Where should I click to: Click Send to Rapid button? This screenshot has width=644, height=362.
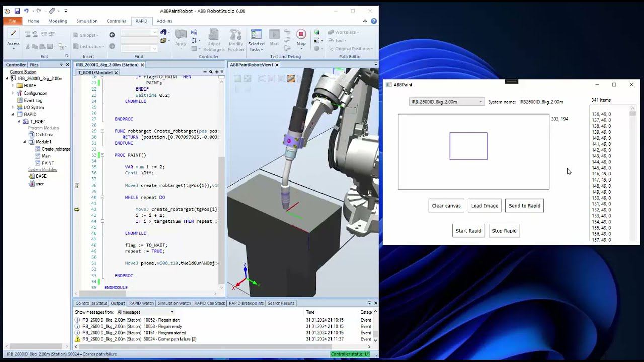[x=524, y=205]
